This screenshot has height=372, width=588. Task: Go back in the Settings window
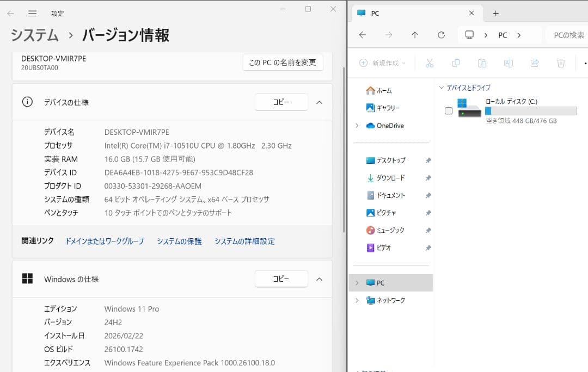click(x=10, y=14)
